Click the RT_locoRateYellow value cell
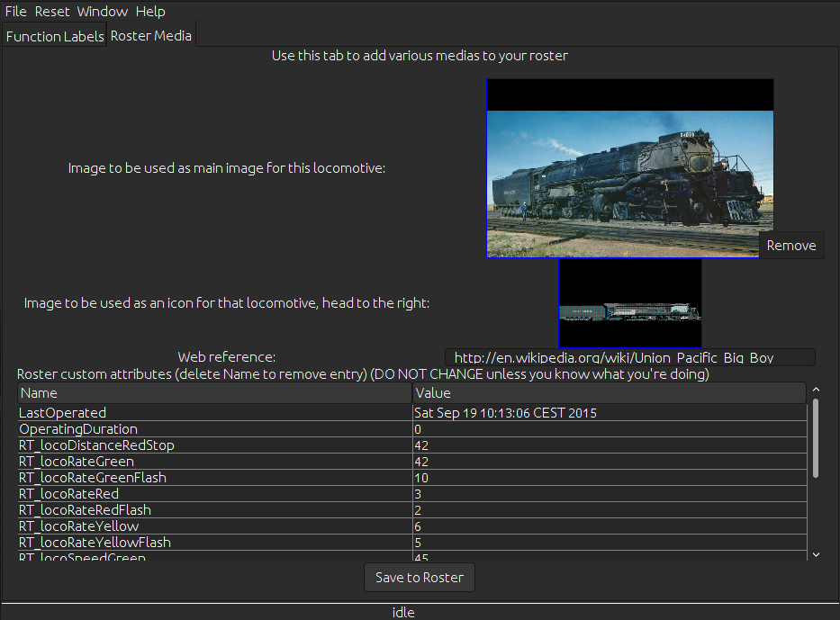 609,526
